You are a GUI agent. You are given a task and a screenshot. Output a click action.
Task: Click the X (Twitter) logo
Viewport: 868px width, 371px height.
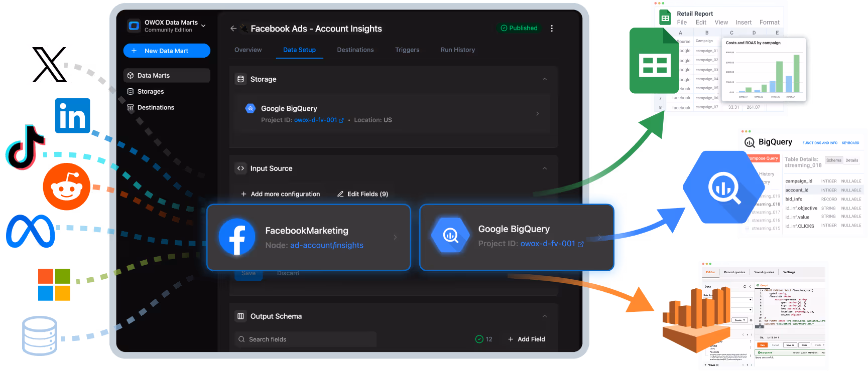pyautogui.click(x=49, y=65)
